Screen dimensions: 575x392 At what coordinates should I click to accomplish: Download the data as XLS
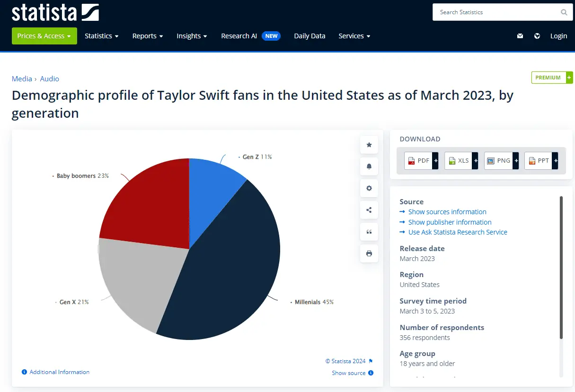pyautogui.click(x=461, y=161)
